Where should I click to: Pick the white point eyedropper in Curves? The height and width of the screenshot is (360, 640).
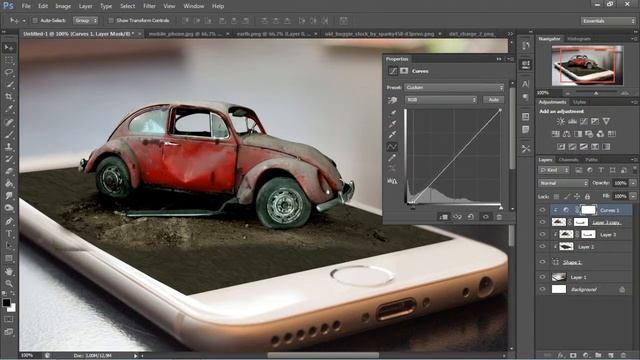[392, 135]
